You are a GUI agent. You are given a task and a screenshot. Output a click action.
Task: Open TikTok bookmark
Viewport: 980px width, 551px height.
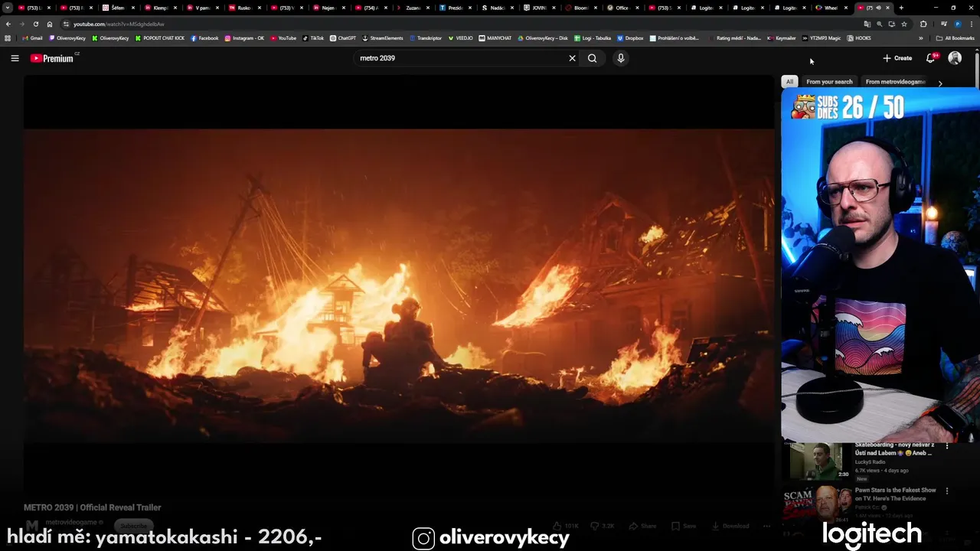313,38
